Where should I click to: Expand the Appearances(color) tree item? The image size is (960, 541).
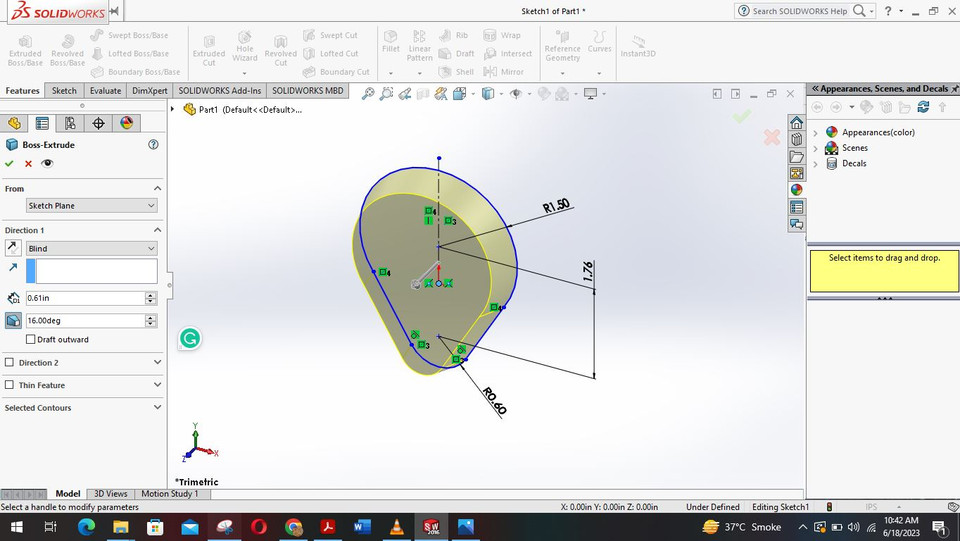pyautogui.click(x=815, y=132)
